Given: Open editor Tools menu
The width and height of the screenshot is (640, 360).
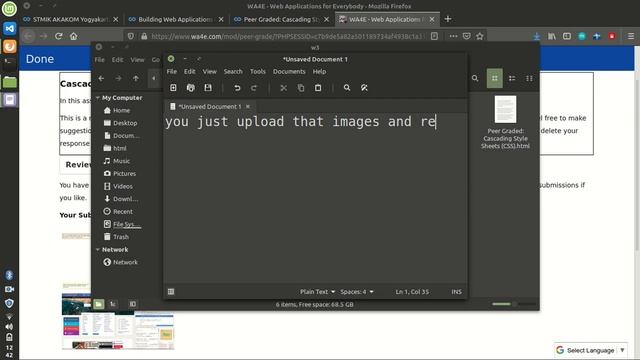Looking at the screenshot, I should point(258,71).
